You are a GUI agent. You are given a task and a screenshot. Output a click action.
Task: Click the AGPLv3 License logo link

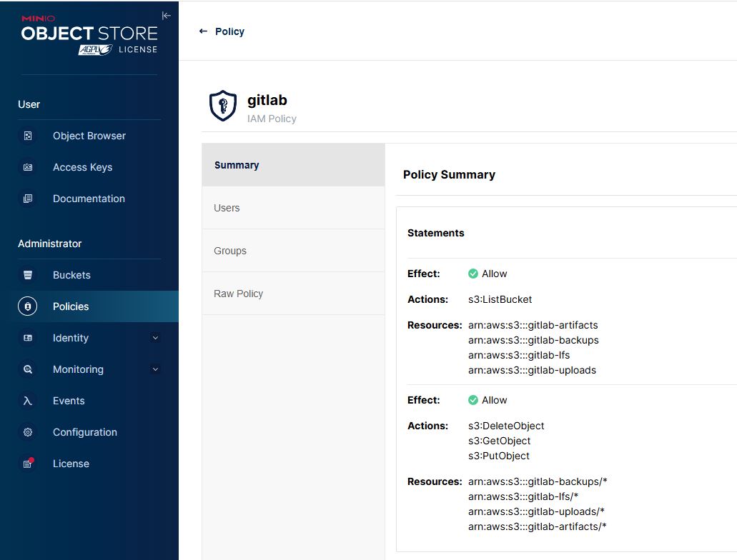(x=117, y=49)
